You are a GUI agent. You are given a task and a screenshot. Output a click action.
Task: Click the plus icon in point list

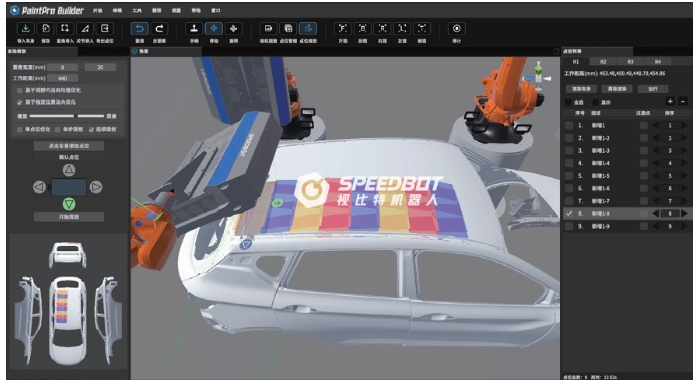(670, 101)
